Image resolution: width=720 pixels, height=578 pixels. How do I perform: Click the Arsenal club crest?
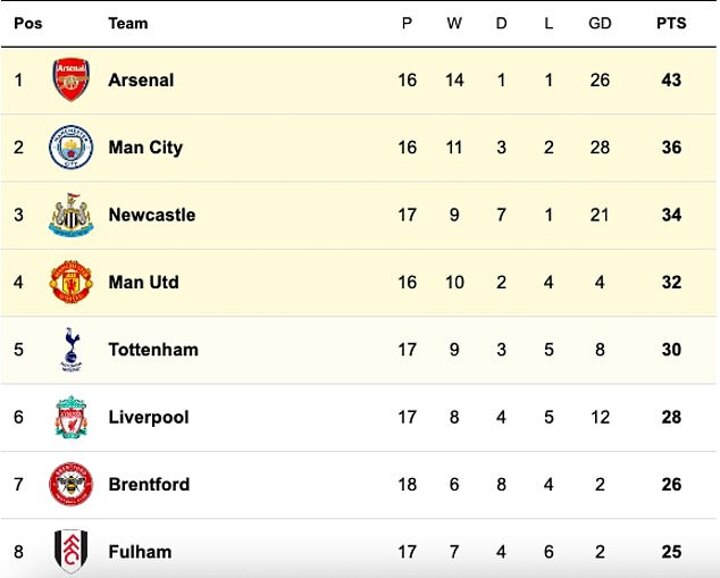pos(71,80)
